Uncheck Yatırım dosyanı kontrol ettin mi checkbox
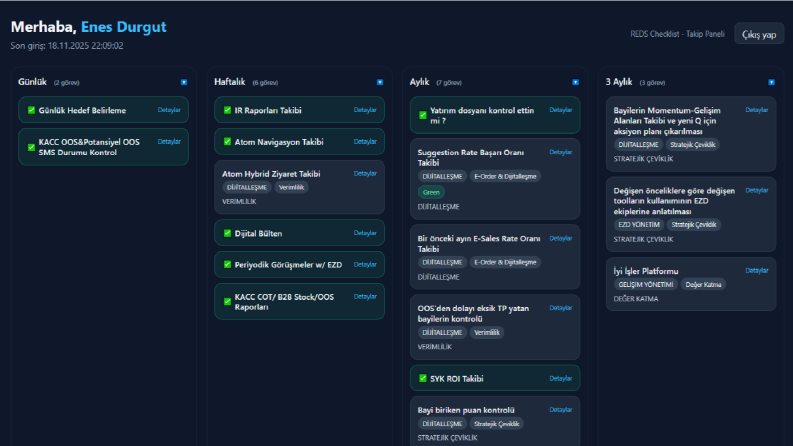This screenshot has height=446, width=793. point(423,115)
